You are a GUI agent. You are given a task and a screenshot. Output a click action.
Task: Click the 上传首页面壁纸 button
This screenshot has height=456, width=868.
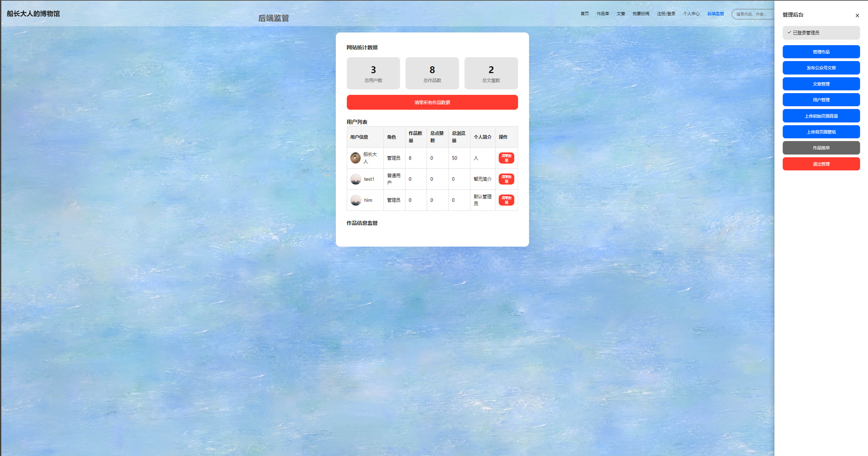point(821,132)
